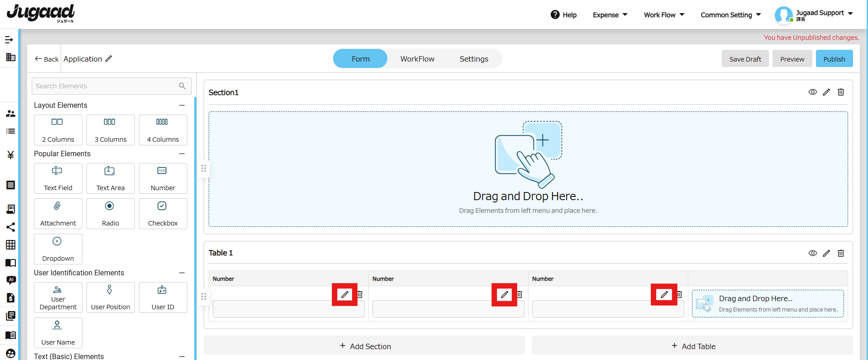Viewport: 868px width, 360px height.
Task: Pick the User Position element
Action: [110, 297]
